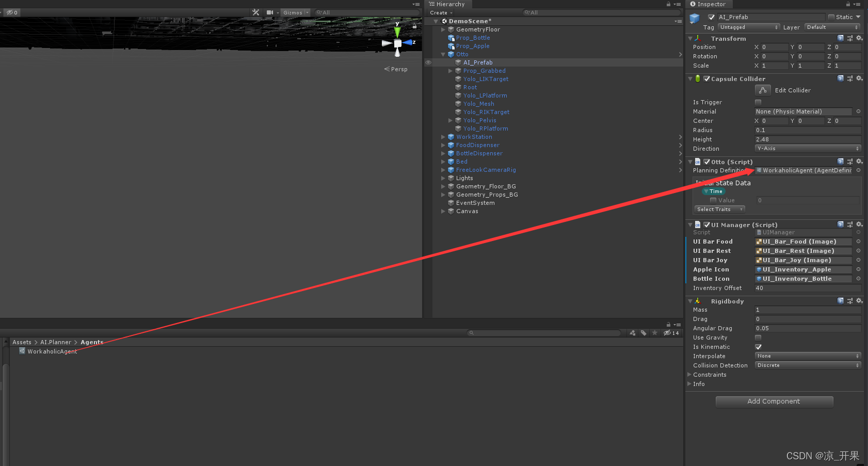Open Rigidbody preset icon
The width and height of the screenshot is (868, 466).
pyautogui.click(x=850, y=301)
